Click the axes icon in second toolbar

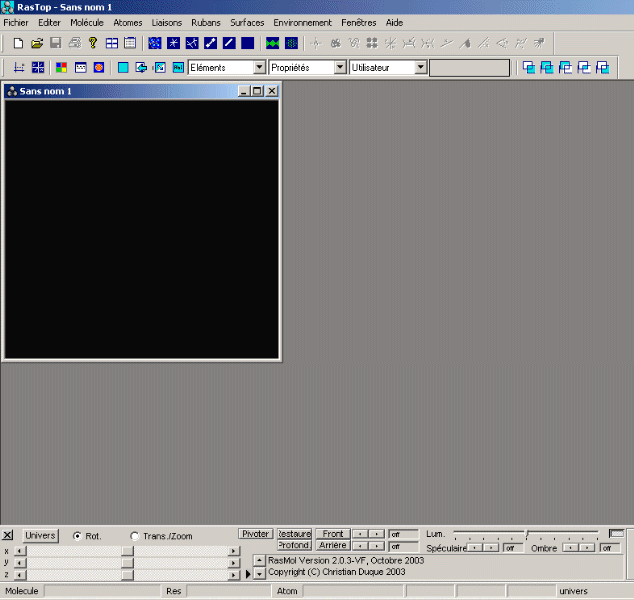point(18,68)
